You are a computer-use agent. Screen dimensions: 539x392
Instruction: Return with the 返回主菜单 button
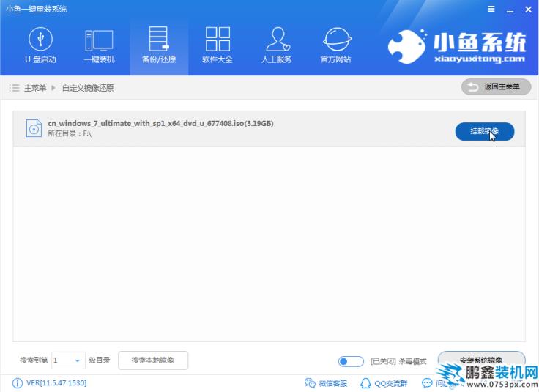click(496, 87)
